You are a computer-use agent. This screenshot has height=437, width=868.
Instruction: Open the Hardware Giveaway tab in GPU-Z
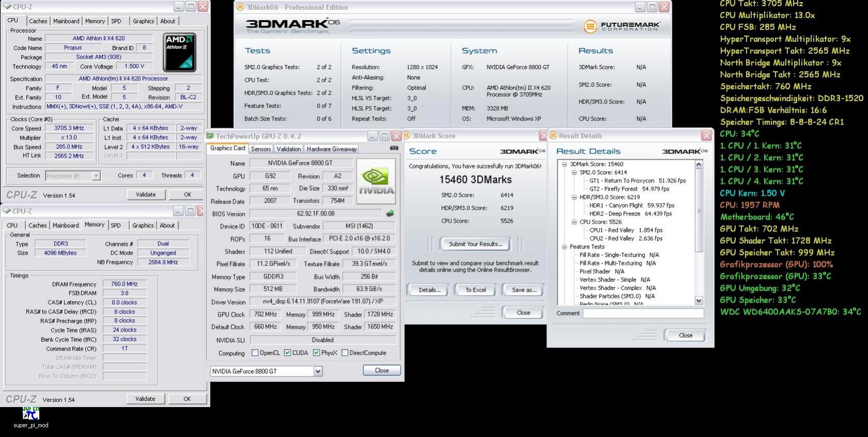click(x=331, y=149)
